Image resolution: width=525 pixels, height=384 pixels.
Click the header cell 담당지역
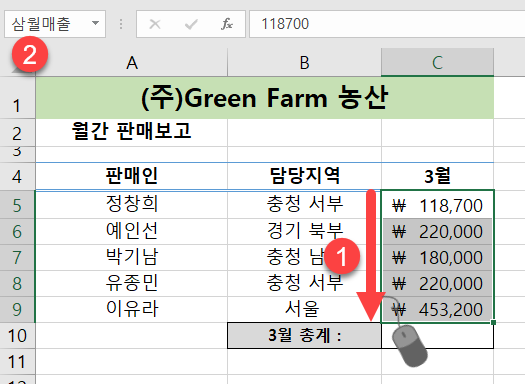coord(304,176)
